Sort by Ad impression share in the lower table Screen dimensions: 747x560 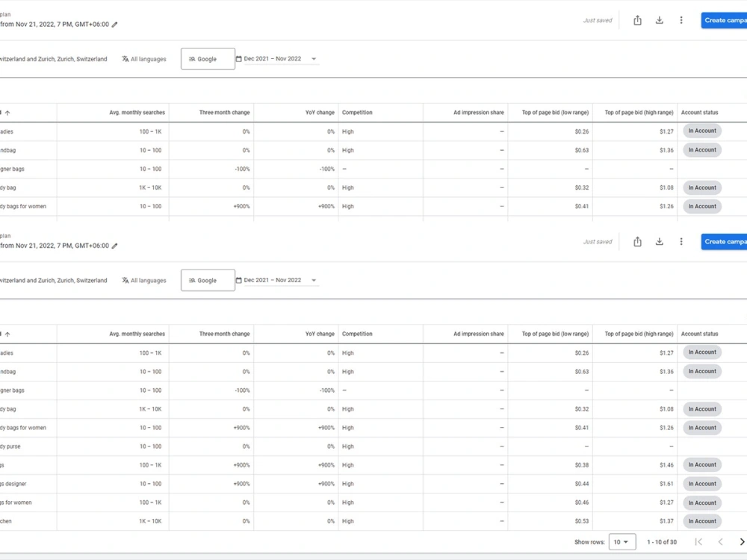click(478, 334)
